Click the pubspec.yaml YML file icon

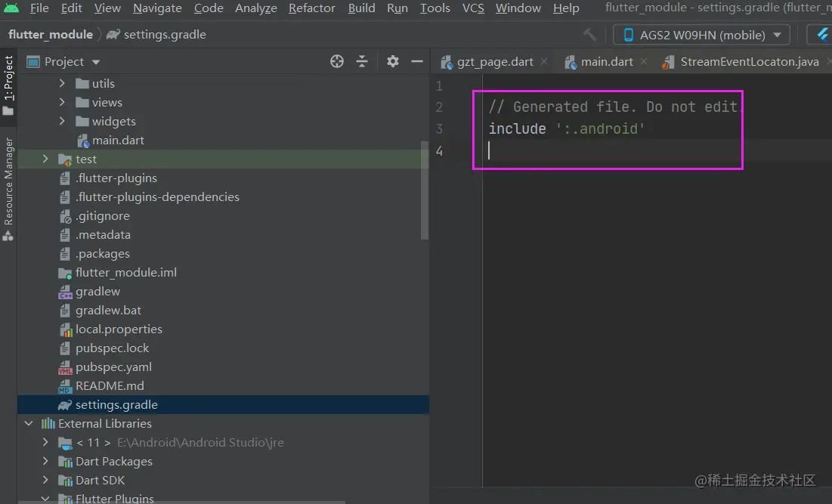tap(65, 367)
